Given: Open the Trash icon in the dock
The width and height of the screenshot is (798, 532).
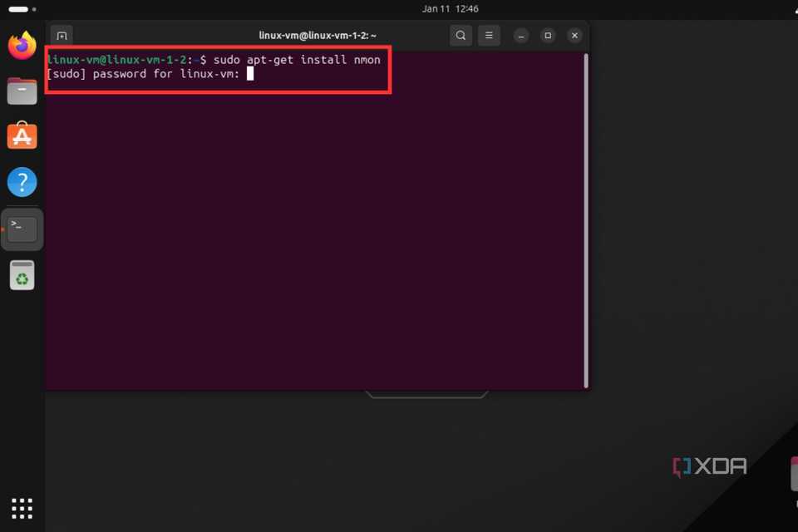Looking at the screenshot, I should (x=22, y=274).
